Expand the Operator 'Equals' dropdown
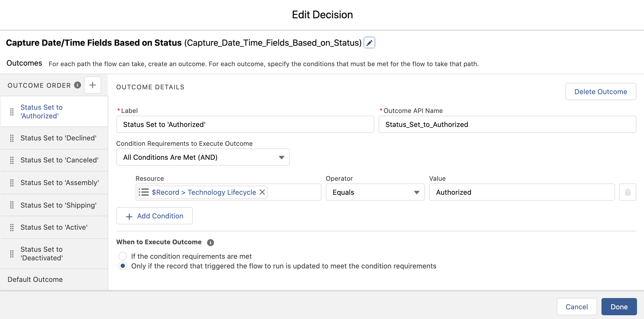Image resolution: width=644 pixels, height=319 pixels. point(374,192)
